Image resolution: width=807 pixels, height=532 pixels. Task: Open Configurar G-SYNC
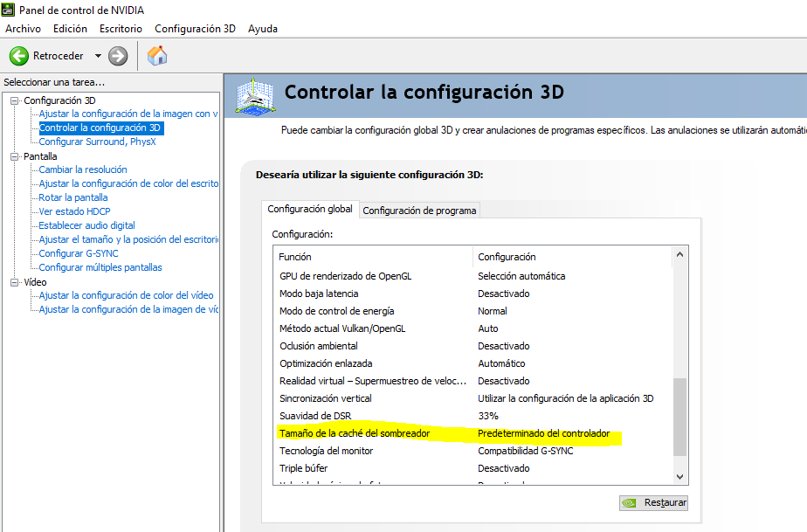click(79, 253)
